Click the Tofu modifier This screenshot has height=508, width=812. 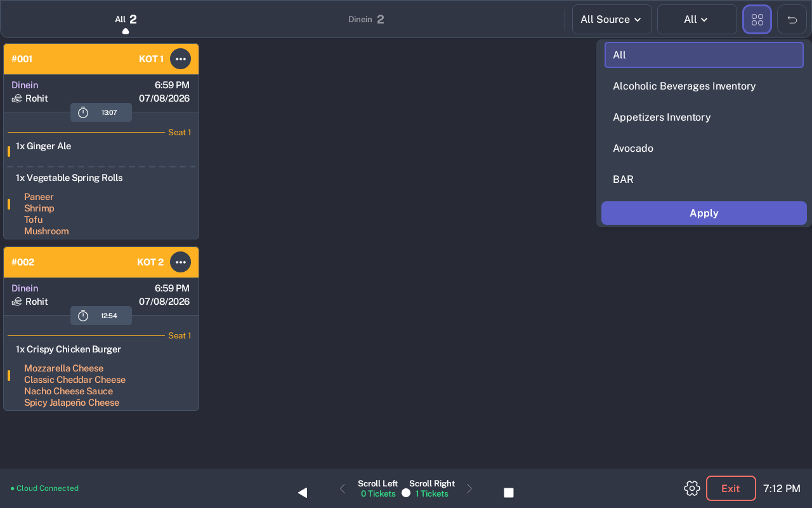pos(34,220)
